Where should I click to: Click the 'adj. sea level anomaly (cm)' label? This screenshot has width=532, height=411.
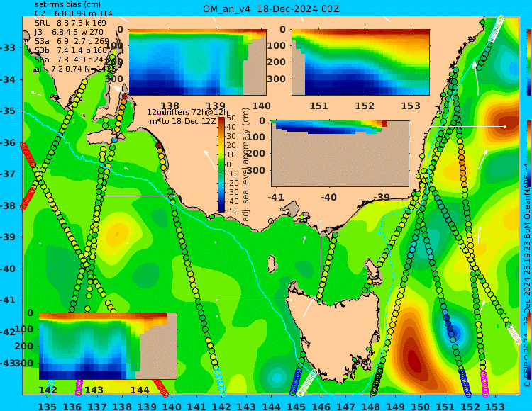246,164
